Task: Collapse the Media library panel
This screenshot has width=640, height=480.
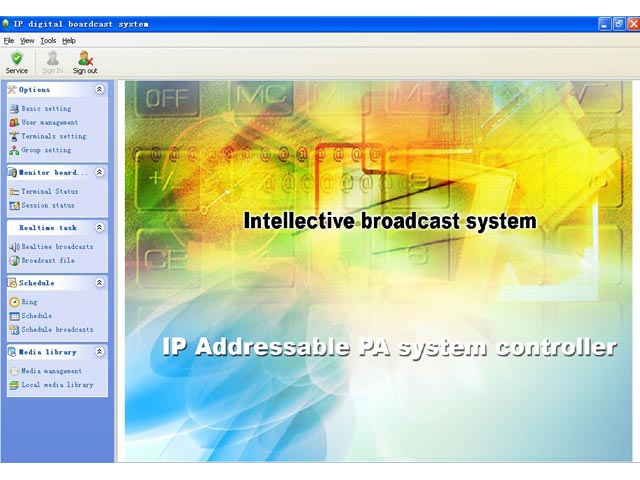Action: coord(99,352)
